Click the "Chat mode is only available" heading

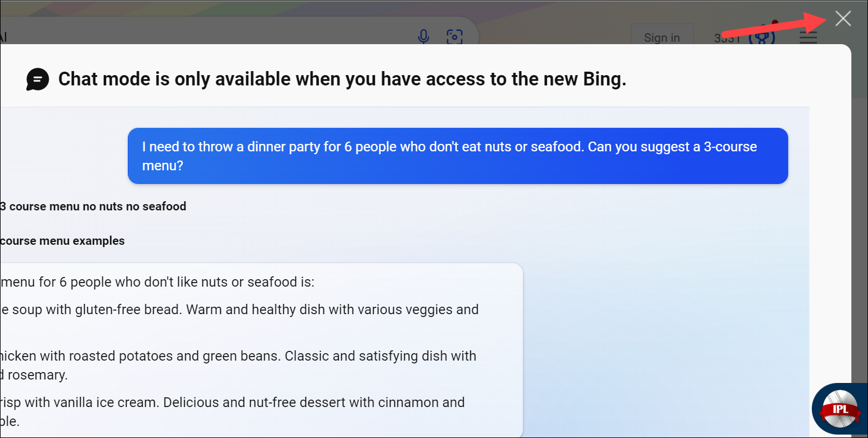342,79
